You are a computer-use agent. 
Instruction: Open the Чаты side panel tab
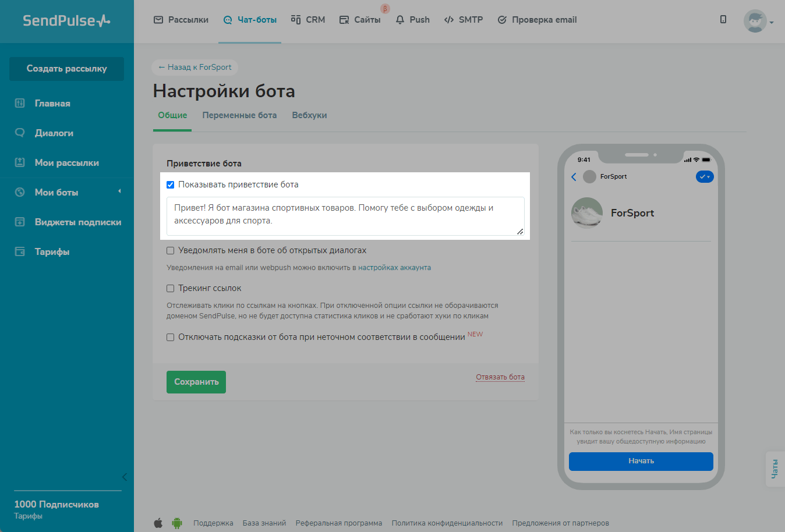point(775,469)
